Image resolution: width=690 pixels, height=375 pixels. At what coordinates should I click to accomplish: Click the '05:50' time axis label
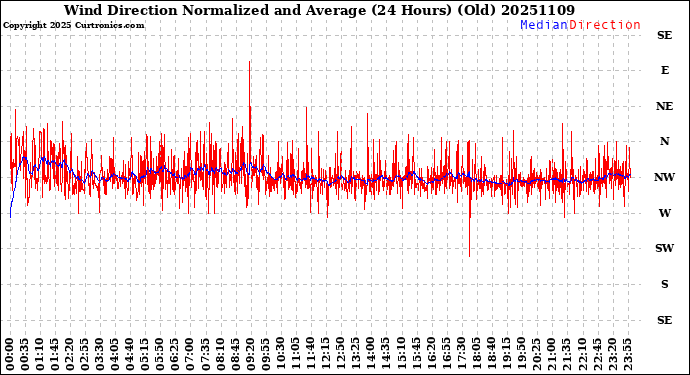click(160, 354)
